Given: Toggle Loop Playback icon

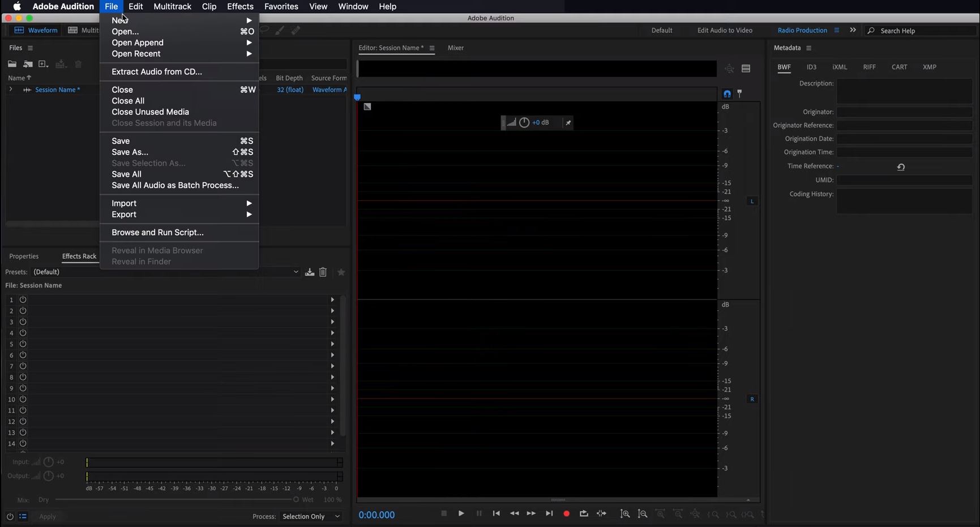Looking at the screenshot, I should tap(584, 513).
